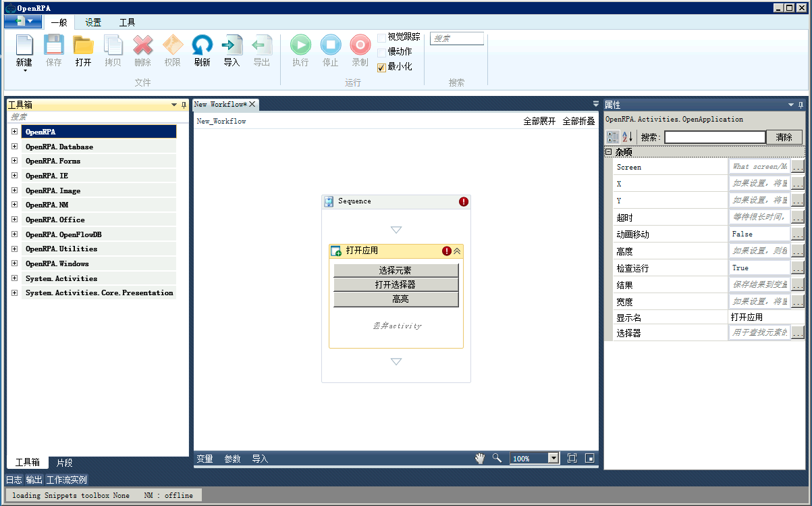Image resolution: width=812 pixels, height=506 pixels.
Task: Click the 选择器 property ellipsis button
Action: point(798,332)
